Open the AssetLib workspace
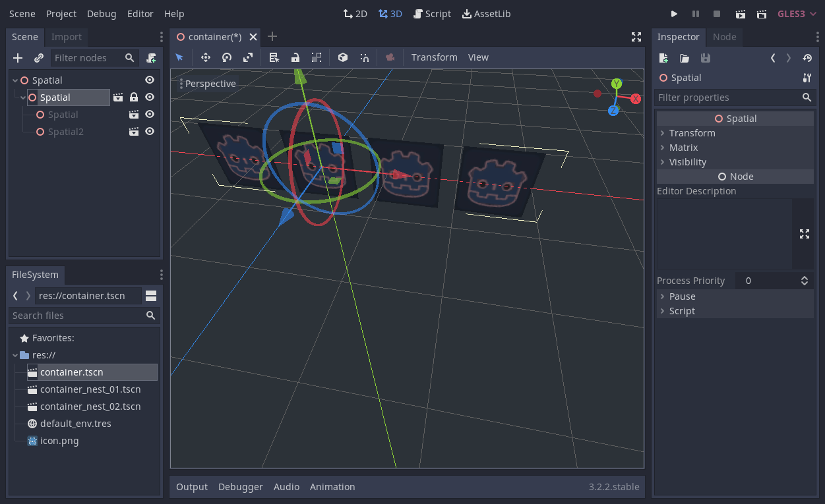Viewport: 825px width, 504px height. (x=486, y=13)
